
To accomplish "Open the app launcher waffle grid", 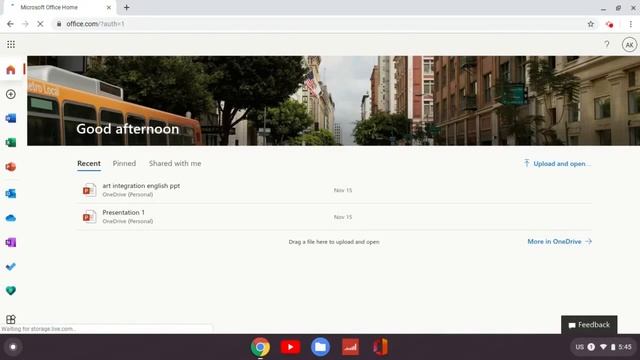I will [x=11, y=44].
